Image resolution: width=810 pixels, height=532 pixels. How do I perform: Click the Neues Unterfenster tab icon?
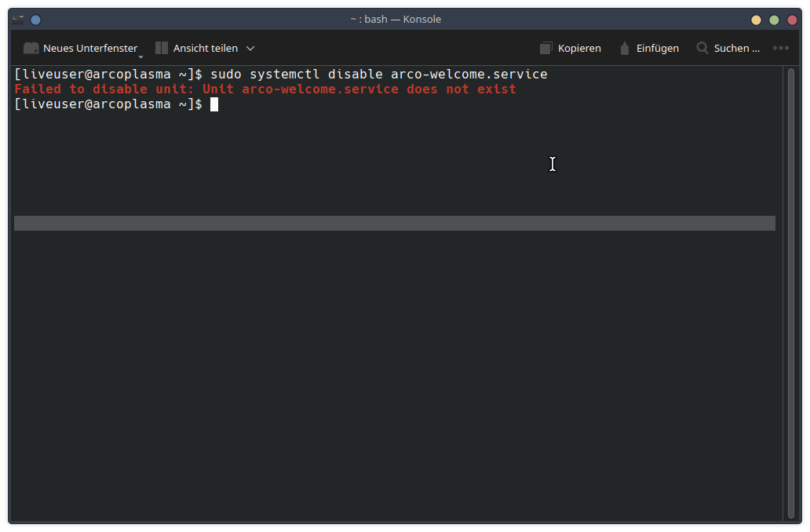tap(31, 48)
